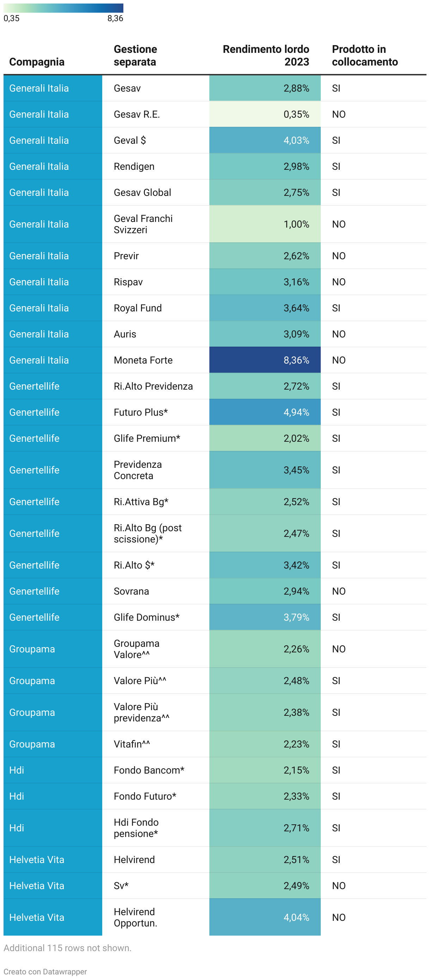Click the Gestione separata column header

(135, 56)
